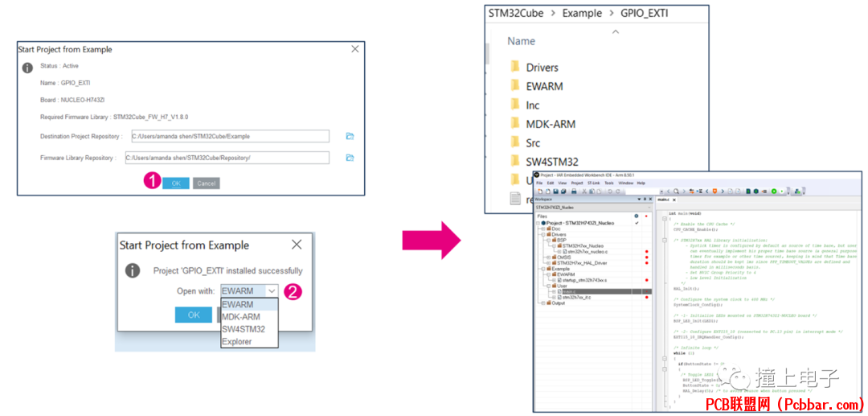Choose SW4STM32 option in dropdown list
868x416 pixels.
click(x=249, y=329)
